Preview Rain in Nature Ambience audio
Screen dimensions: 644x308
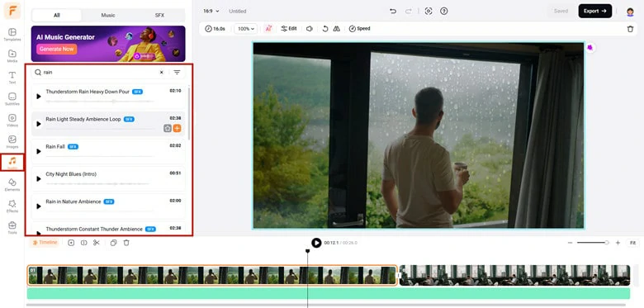[x=39, y=206]
